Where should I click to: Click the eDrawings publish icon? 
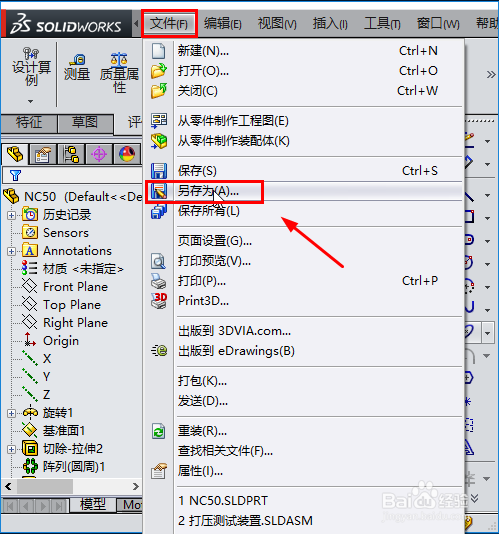coord(159,351)
